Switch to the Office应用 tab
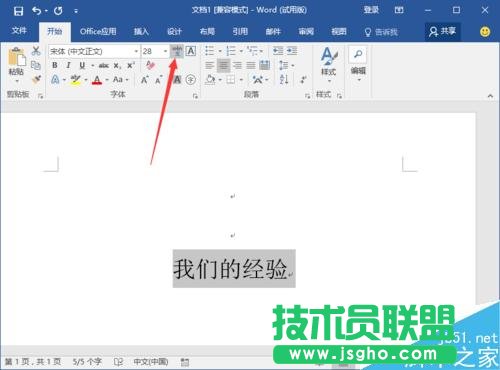The height and width of the screenshot is (370, 500). [x=98, y=32]
